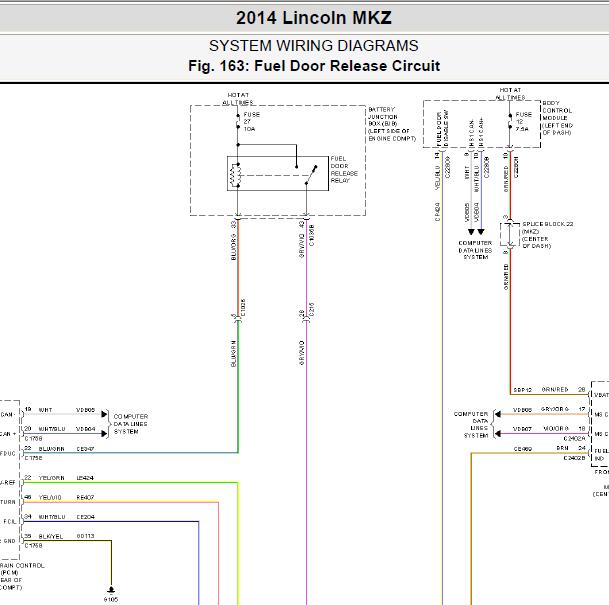Click the vertical "YEL/BLU" wire label
Screen dimensions: 609x605
pyautogui.click(x=438, y=178)
